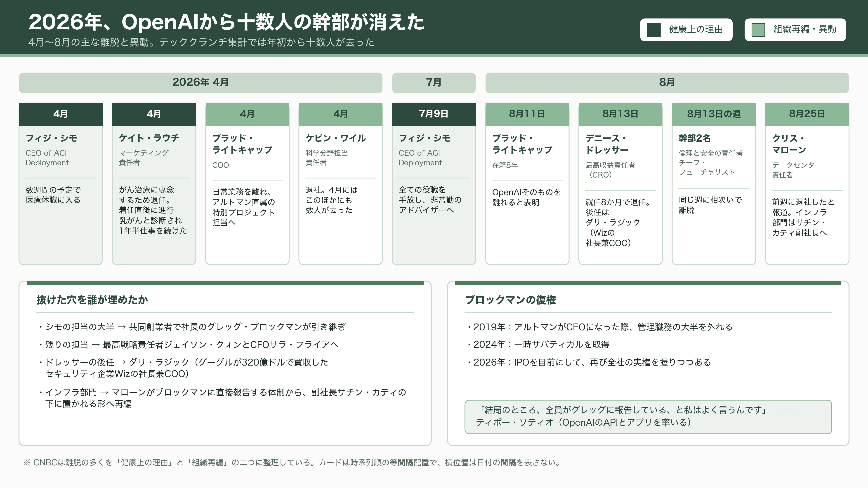The image size is (868, 488).
Task: Click the title 2026年、OpenAIから十数人の幹部が消えた
Action: coord(226,22)
